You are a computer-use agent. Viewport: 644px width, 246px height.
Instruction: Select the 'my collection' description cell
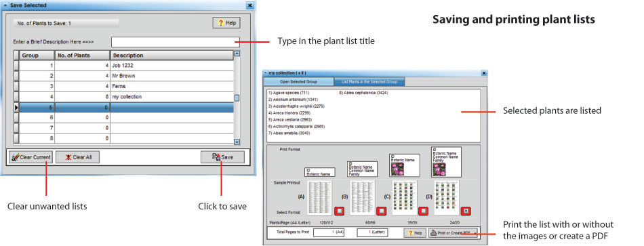pyautogui.click(x=172, y=97)
